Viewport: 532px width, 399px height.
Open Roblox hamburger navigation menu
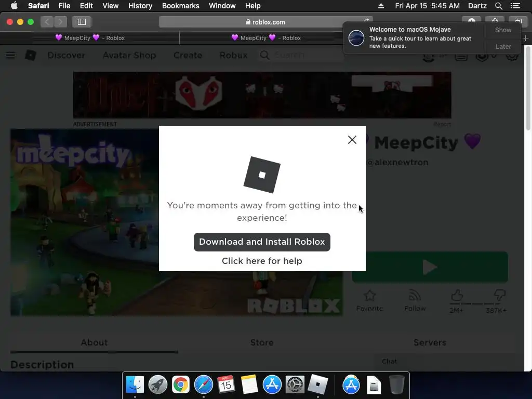pos(10,55)
